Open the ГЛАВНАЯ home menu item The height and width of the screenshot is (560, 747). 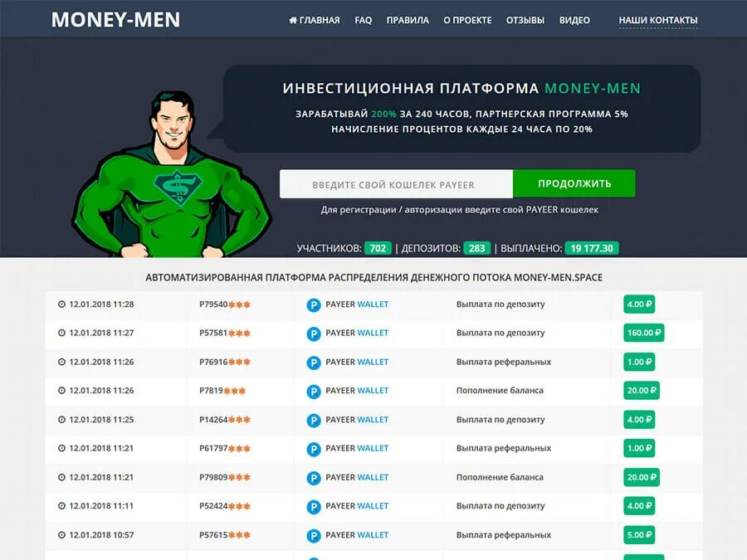(x=315, y=20)
